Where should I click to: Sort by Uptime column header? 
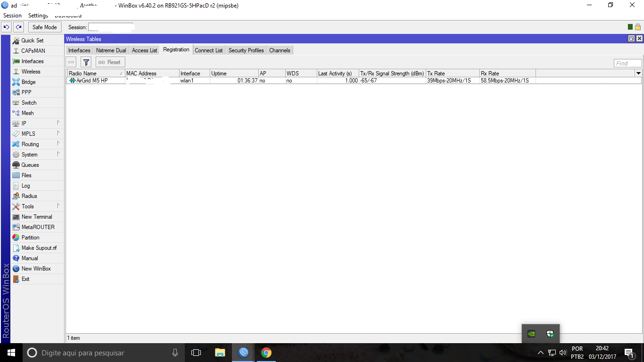[x=234, y=74]
